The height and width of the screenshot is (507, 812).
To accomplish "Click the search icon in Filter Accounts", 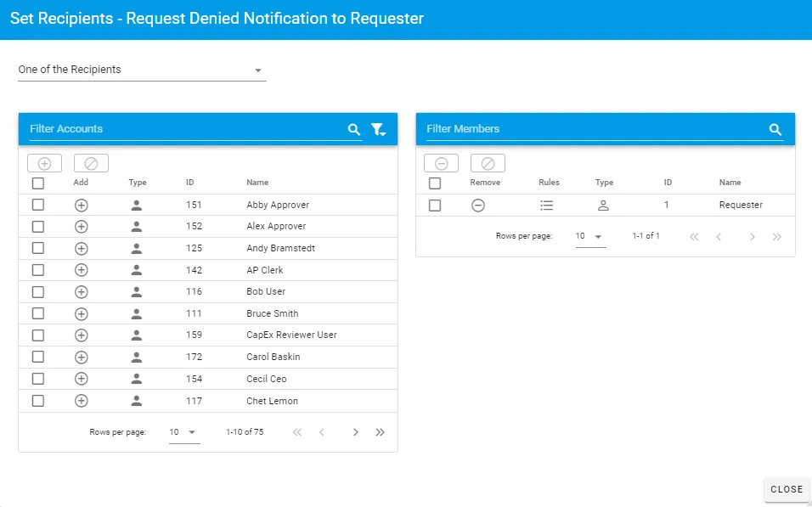I will (x=354, y=130).
